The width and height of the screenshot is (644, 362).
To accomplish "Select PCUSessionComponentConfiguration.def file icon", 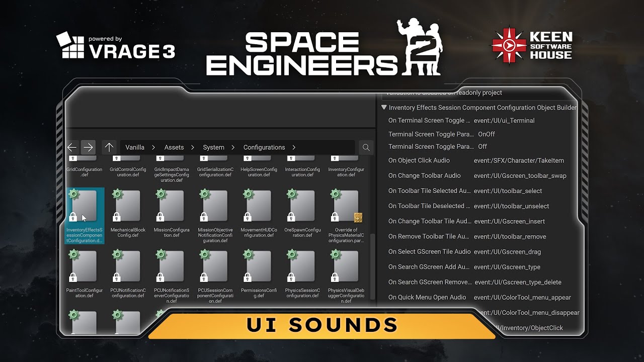I will click(214, 266).
